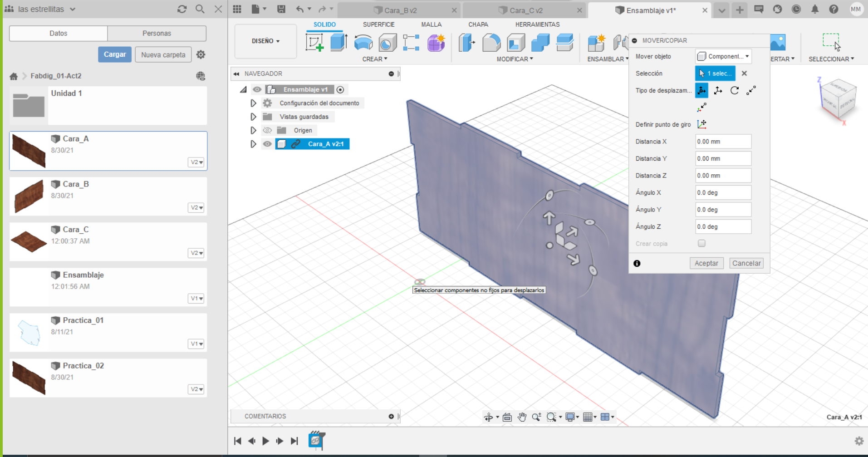Click the Set Pivot icon
868x457 pixels.
pos(701,124)
